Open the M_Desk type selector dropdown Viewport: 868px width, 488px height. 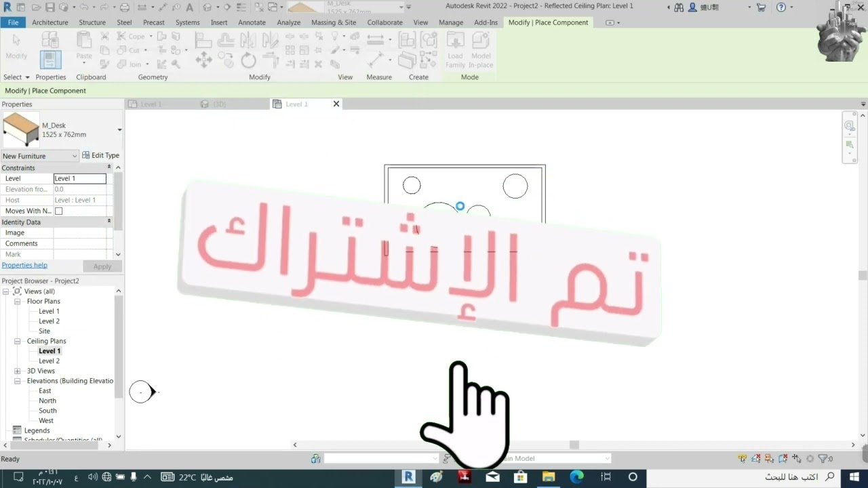119,129
